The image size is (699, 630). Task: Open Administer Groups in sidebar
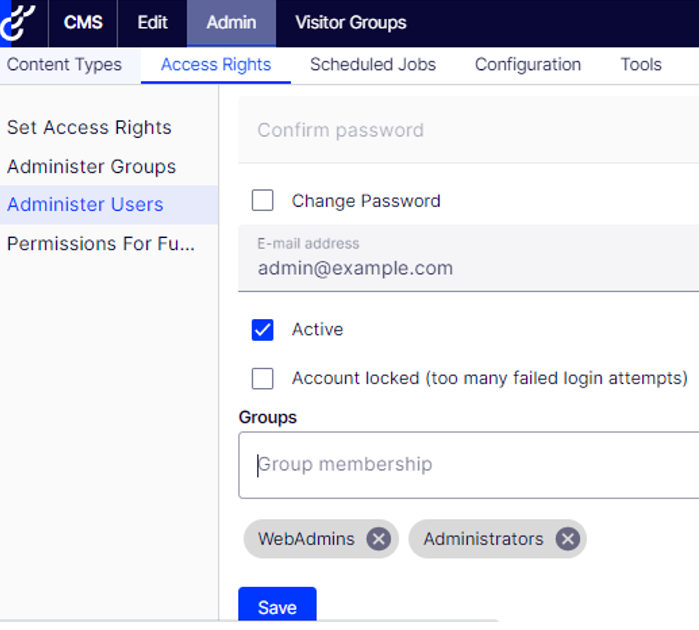(x=91, y=167)
